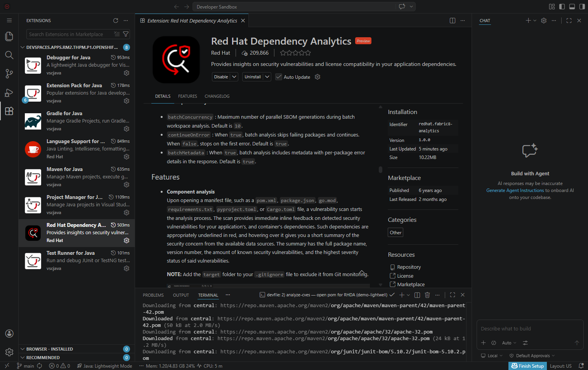Switch to FEATURES tab
Viewport: 588px width, 370px height.
click(x=187, y=96)
